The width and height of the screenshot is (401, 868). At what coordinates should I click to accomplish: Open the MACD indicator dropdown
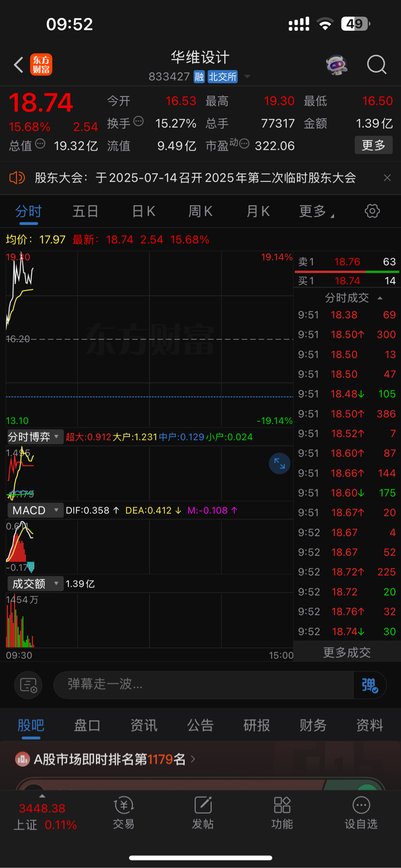point(34,510)
